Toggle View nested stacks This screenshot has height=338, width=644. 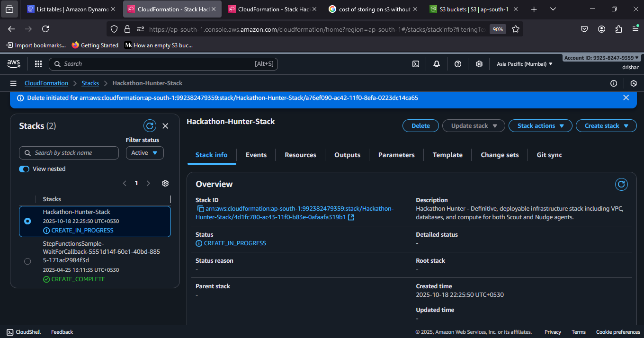[24, 169]
